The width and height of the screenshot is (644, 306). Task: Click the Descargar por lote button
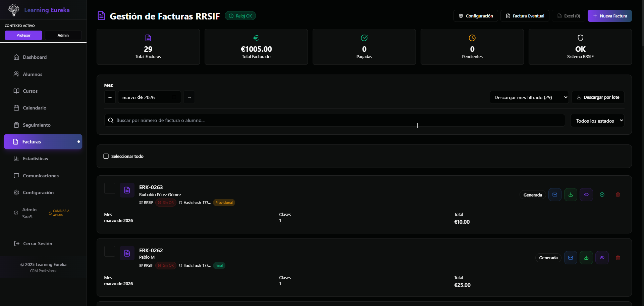point(598,97)
